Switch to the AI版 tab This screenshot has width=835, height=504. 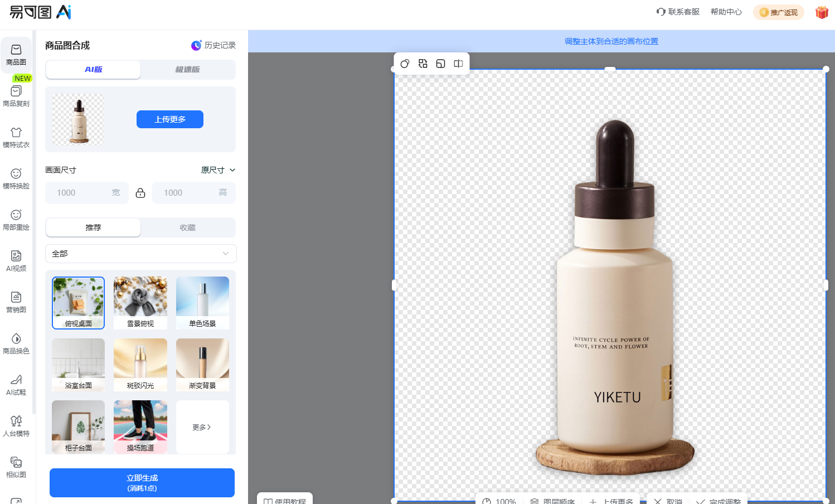tap(94, 70)
